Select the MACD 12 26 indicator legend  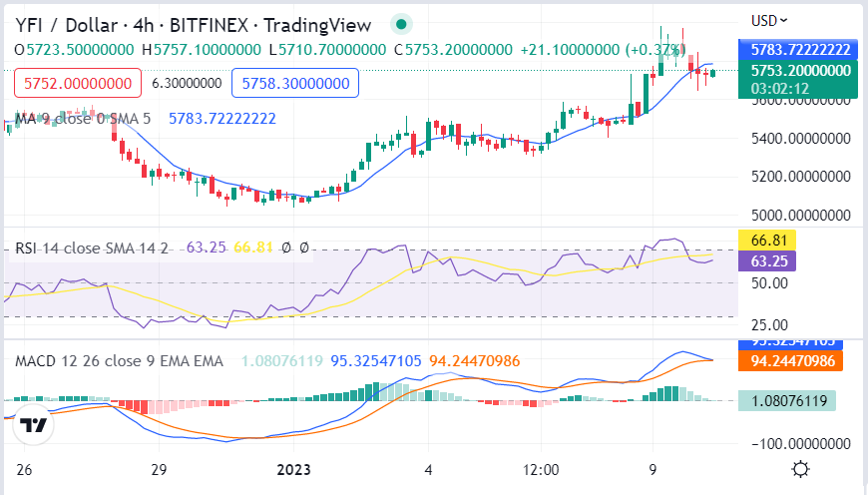[119, 361]
